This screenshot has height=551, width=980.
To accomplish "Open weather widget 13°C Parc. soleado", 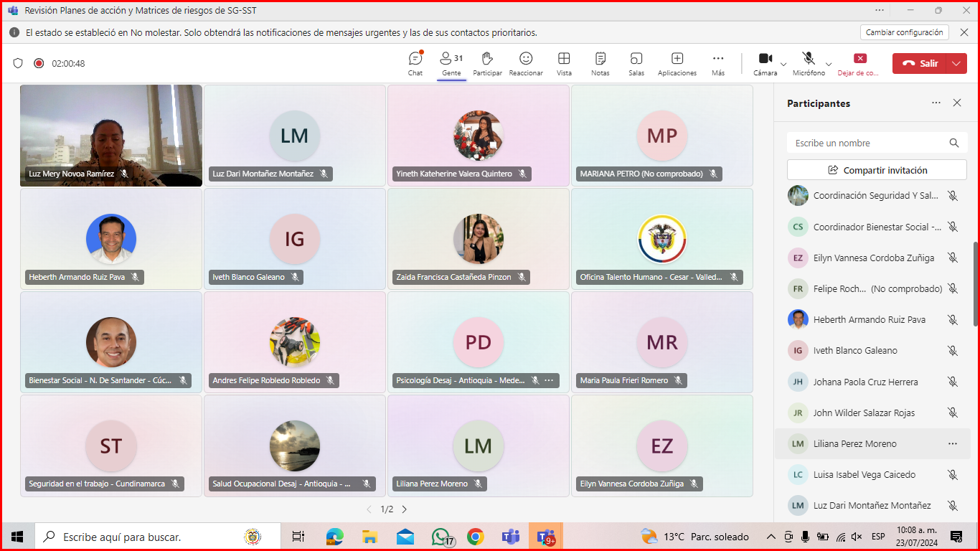I will click(694, 537).
